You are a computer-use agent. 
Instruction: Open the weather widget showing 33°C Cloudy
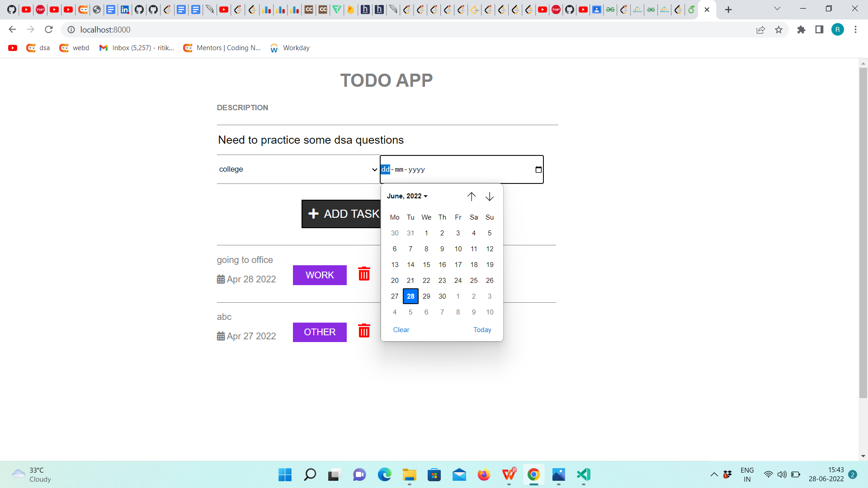point(32,474)
